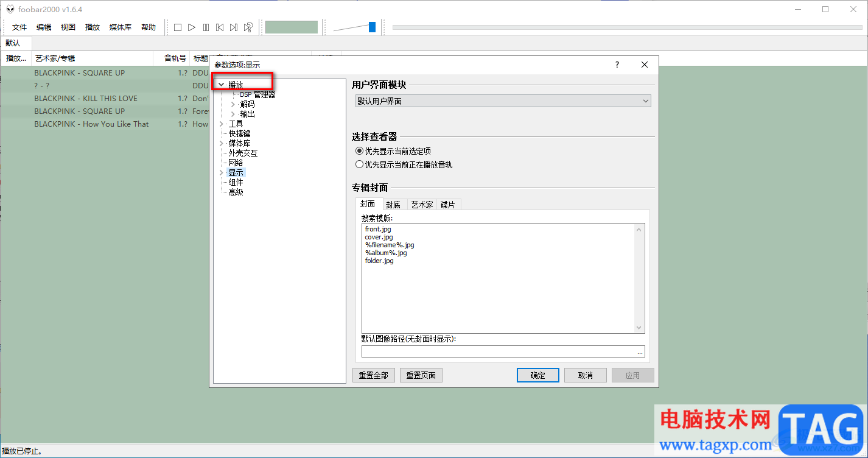This screenshot has width=868, height=458.
Task: Switch to the 艺术家 tab
Action: (x=422, y=205)
